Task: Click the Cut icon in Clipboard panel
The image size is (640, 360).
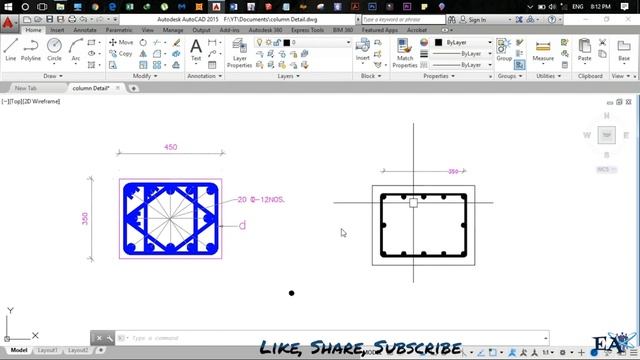Action: click(602, 42)
